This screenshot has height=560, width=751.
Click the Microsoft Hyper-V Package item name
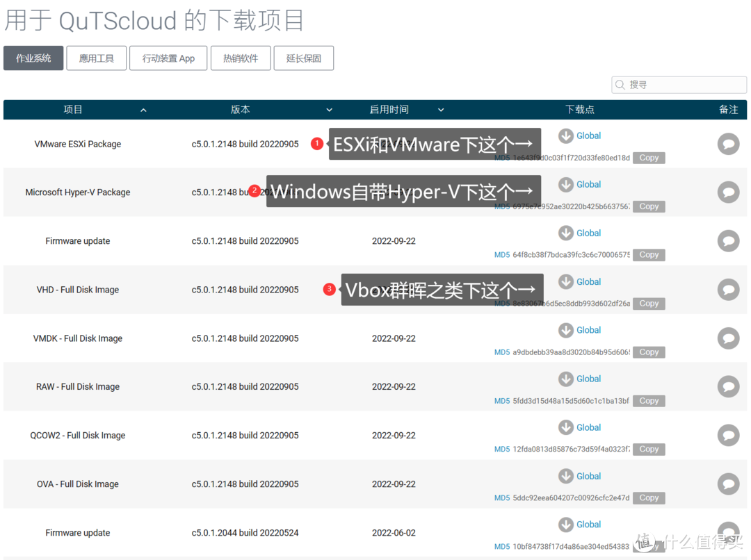point(78,192)
